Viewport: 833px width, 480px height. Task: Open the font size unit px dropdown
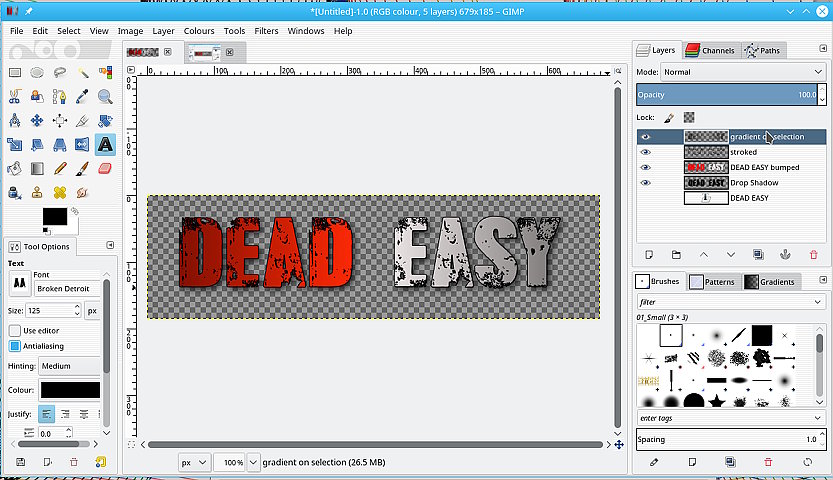(92, 311)
